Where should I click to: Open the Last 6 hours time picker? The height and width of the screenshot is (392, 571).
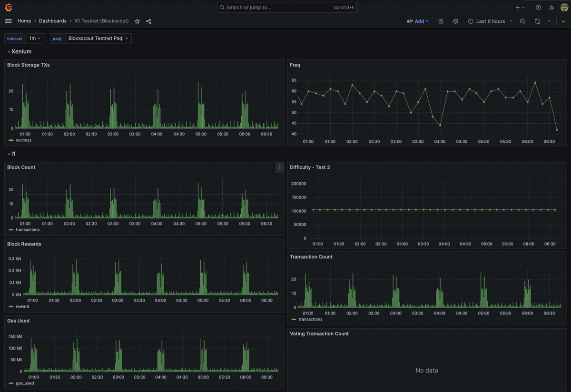(x=490, y=21)
